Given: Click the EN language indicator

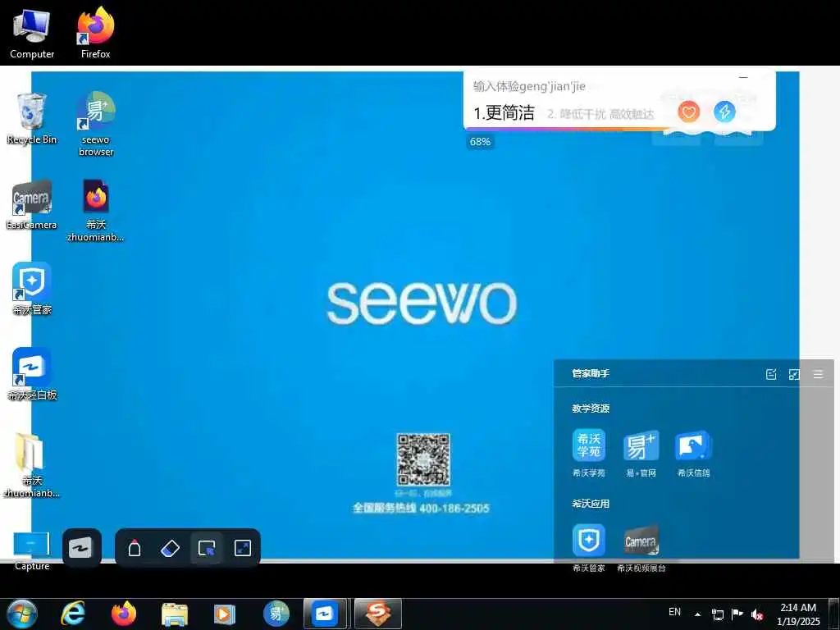Looking at the screenshot, I should point(674,612).
